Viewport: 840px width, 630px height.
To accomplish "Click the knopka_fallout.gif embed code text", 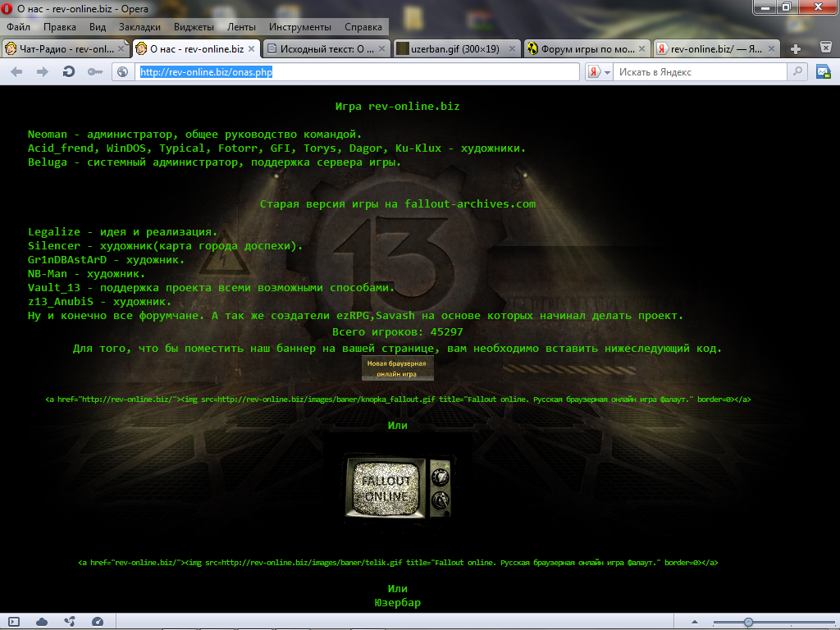I will coord(398,399).
